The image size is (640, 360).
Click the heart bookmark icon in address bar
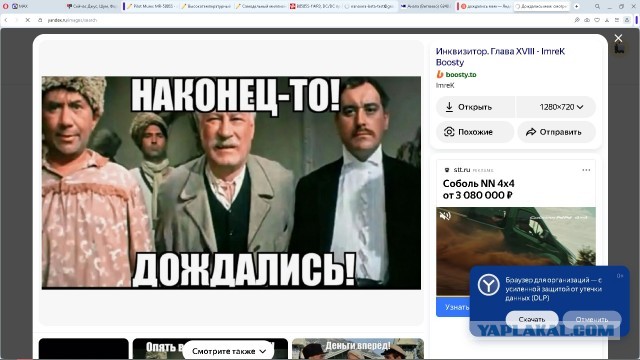597,20
